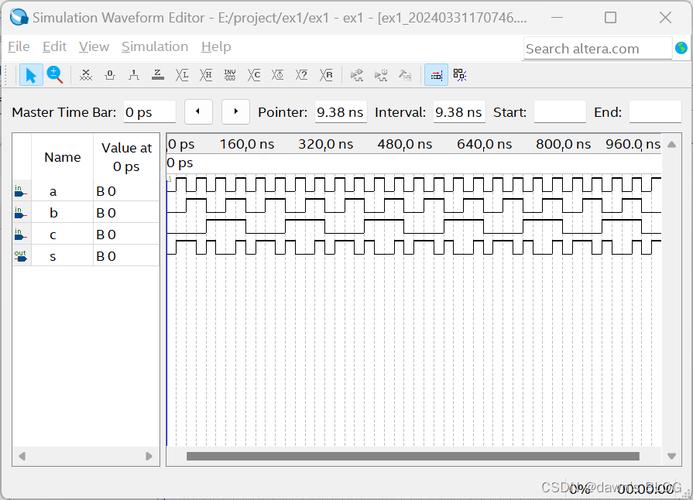
Task: Click the Forcing High (1) icon
Action: point(134,75)
